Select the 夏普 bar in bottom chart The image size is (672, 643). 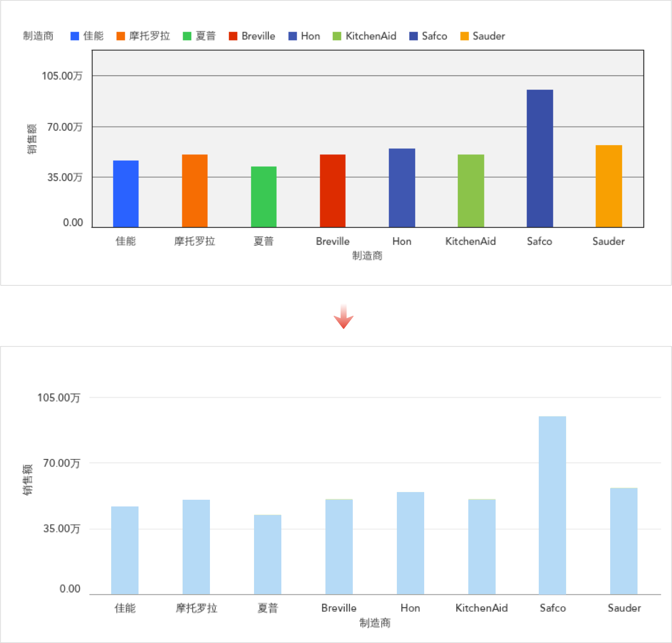[267, 555]
